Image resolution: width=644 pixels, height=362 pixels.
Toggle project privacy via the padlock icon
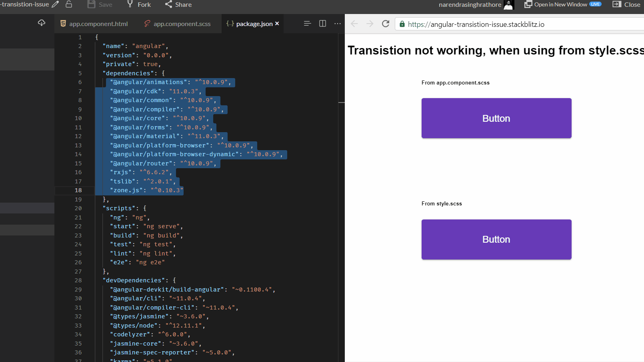coord(68,4)
